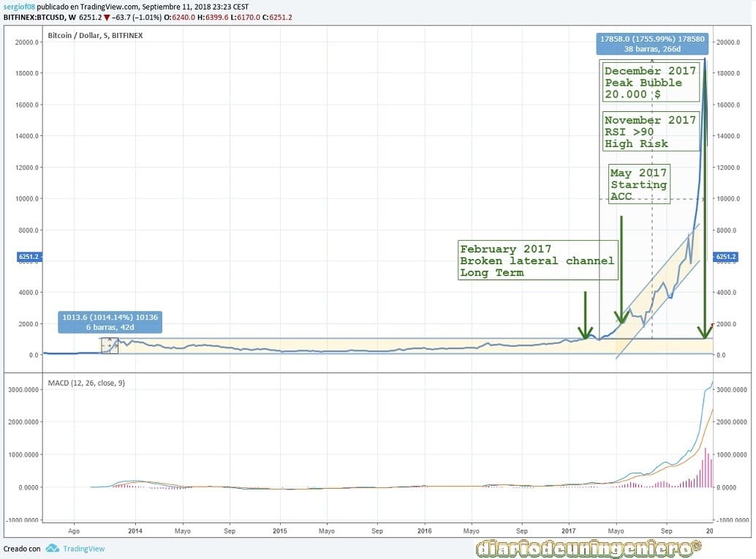
Task: Select the 'November 2017 RSI >90' annotation box
Action: 651,132
